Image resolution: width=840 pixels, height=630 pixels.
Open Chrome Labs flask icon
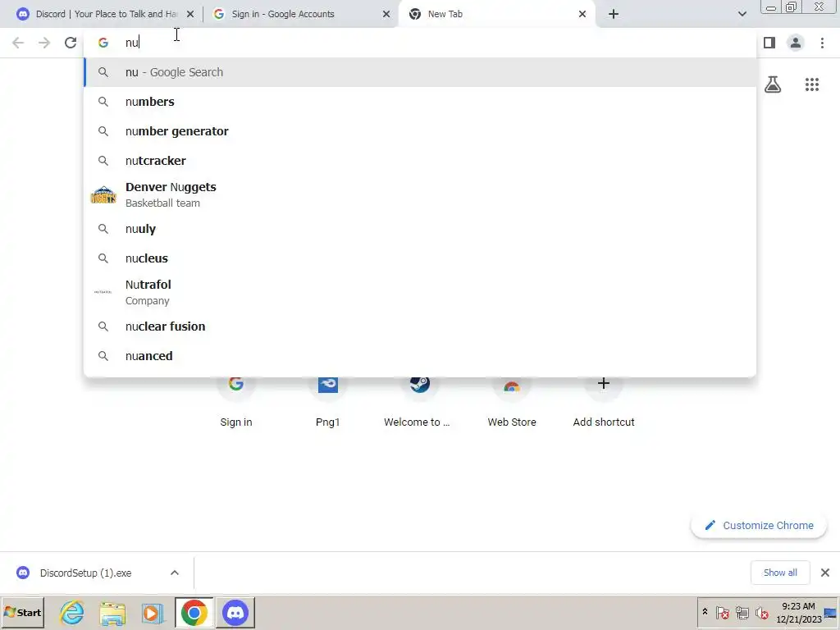click(773, 84)
